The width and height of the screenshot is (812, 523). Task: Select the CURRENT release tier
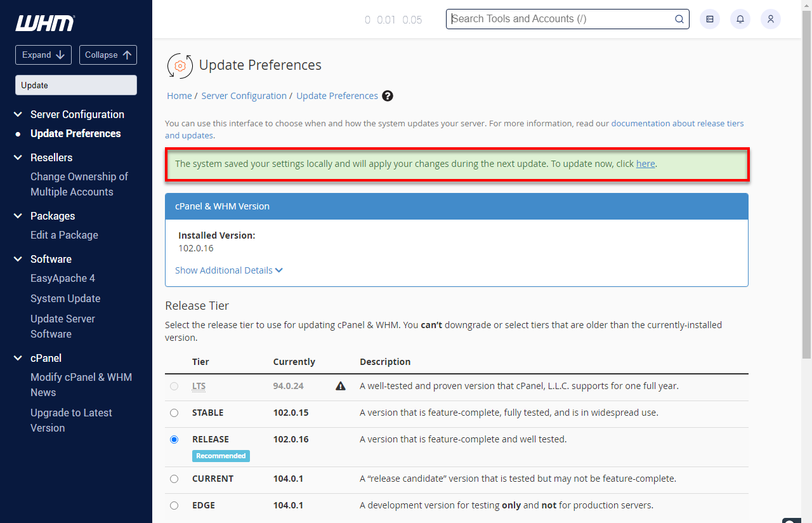pos(174,479)
